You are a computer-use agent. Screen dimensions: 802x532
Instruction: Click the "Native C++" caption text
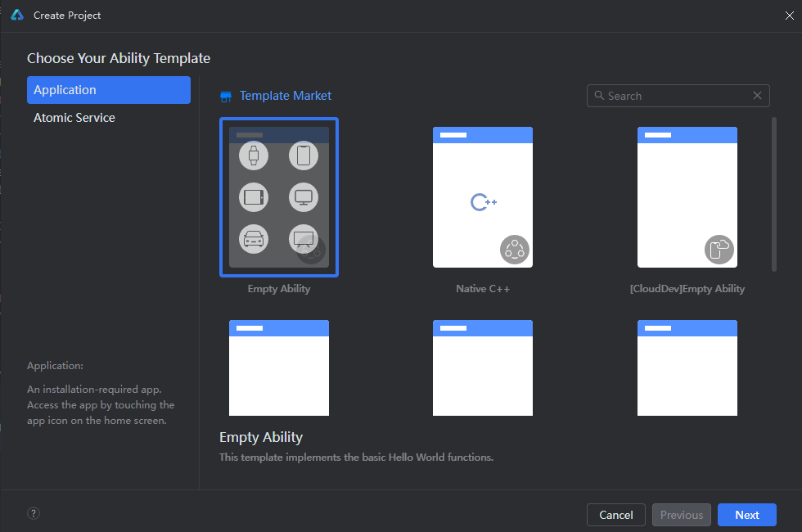click(483, 288)
